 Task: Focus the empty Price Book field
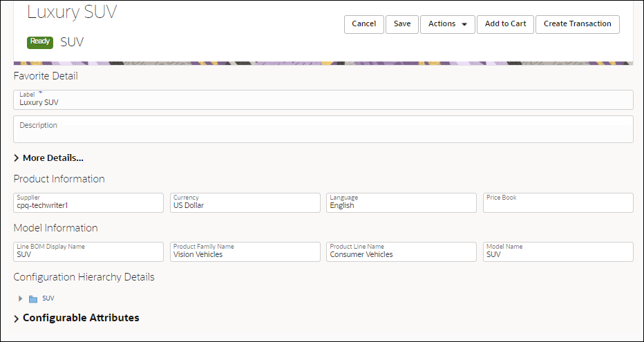[x=558, y=202]
